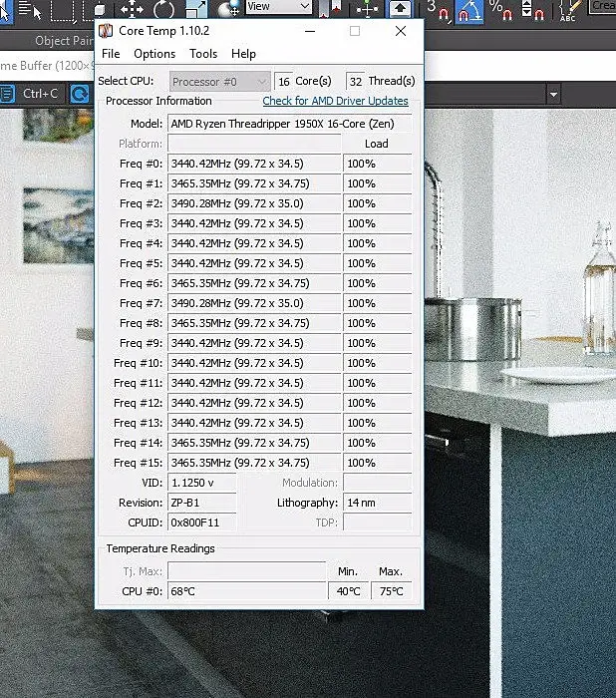Close the Core Temp window

coord(400,31)
